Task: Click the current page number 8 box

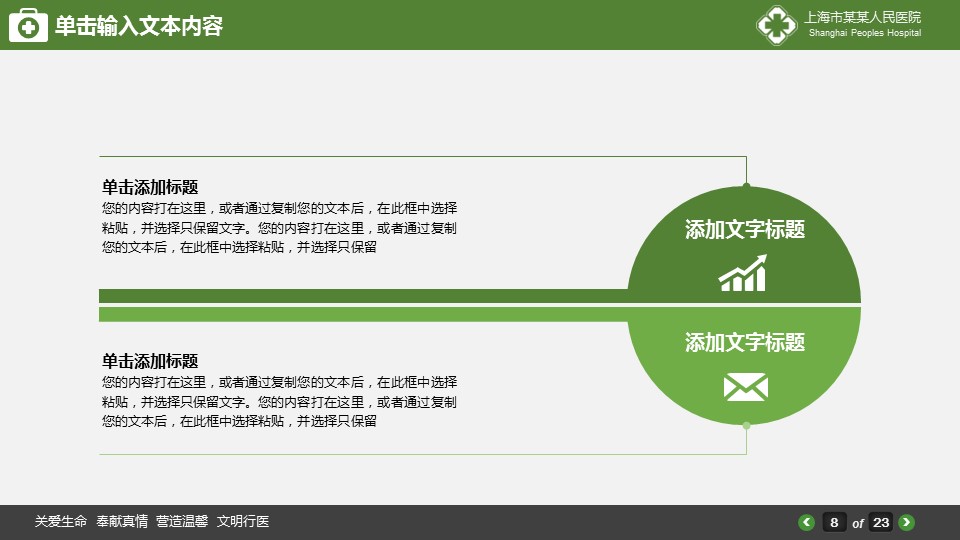Action: 834,522
